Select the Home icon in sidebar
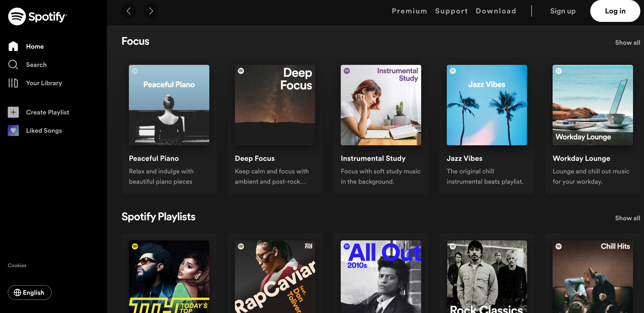Screen dimensions: 644x313 pos(13,46)
